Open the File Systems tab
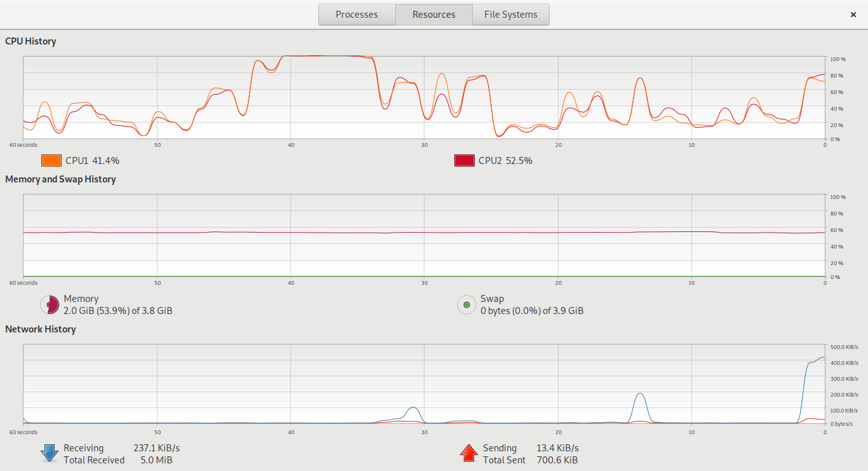The width and height of the screenshot is (868, 471). pyautogui.click(x=510, y=15)
